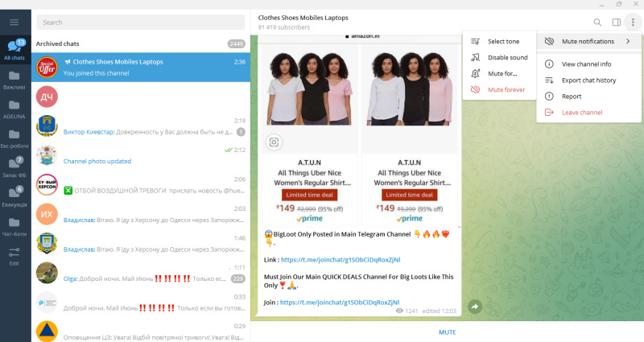Open Archived chats row
Screen dimensions: 644x342
coord(140,43)
